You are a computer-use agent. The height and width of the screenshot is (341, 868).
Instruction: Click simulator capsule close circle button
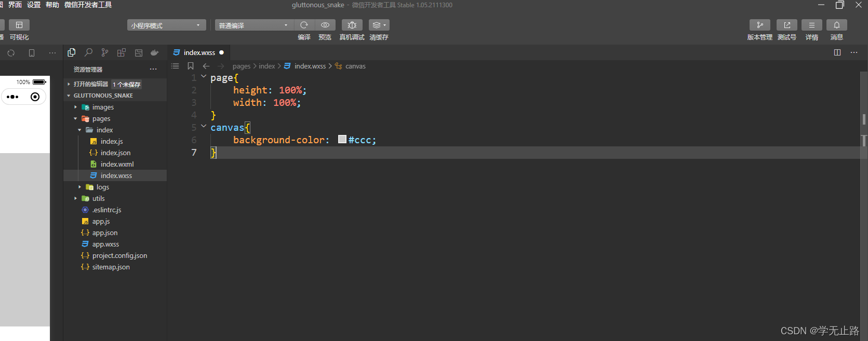pos(35,97)
